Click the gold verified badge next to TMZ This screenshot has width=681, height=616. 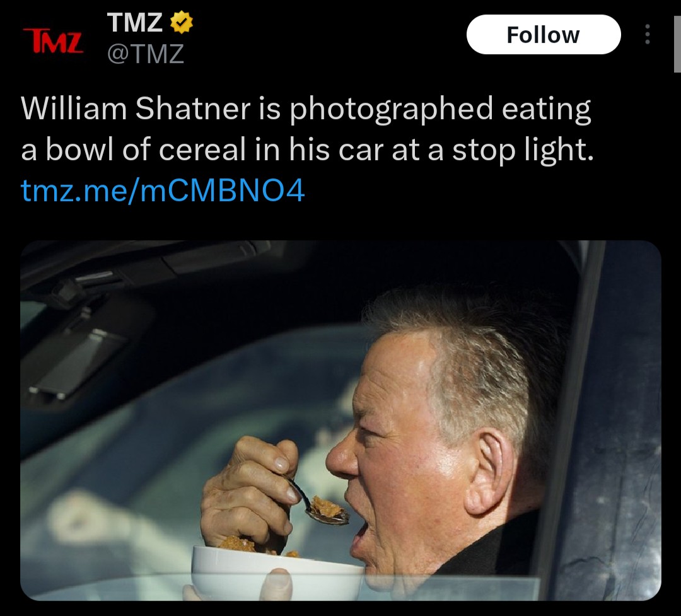point(181,23)
